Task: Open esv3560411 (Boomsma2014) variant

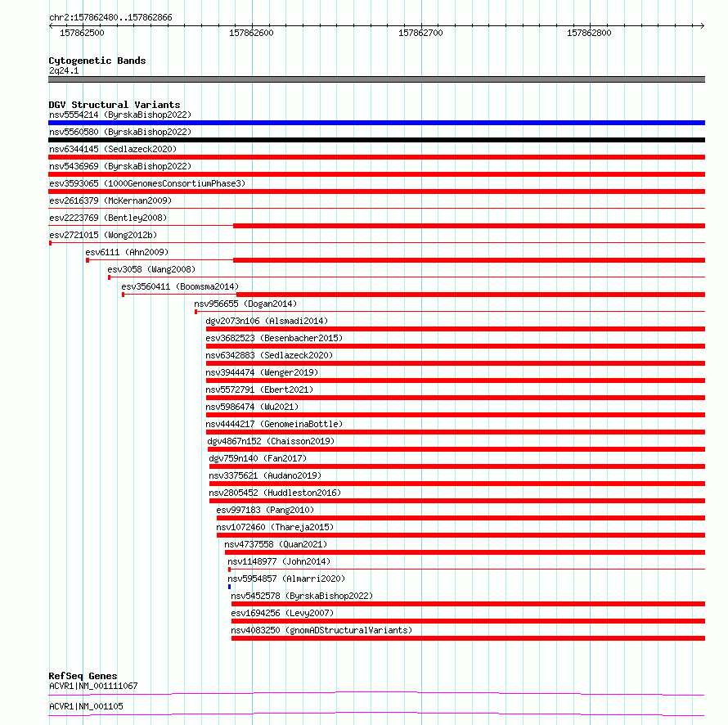Action: click(180, 286)
